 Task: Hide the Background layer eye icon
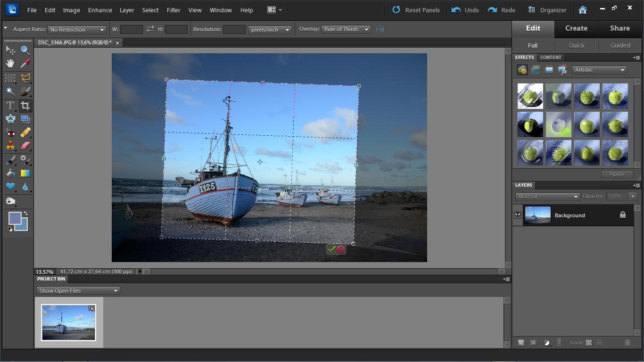pos(518,215)
